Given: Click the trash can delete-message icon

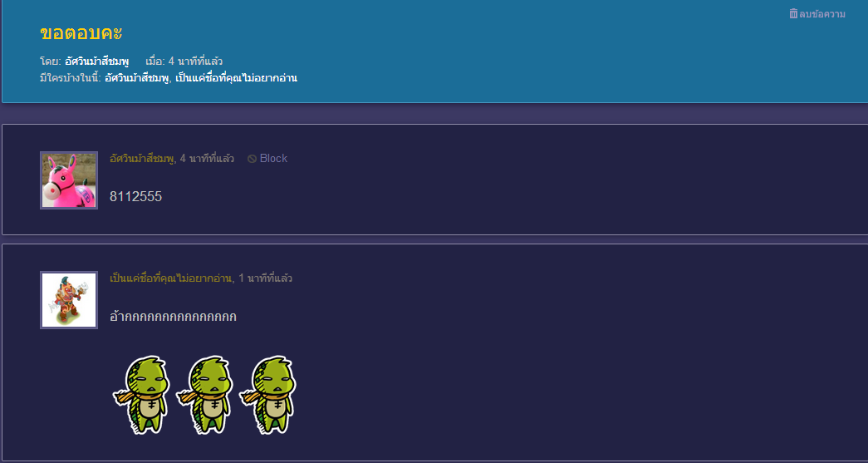Looking at the screenshot, I should 793,14.
